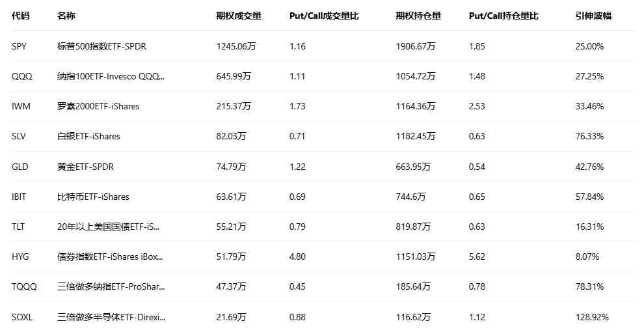Select SOXL implied volatility 128.92% cell
The width and height of the screenshot is (644, 332).
coord(592,317)
